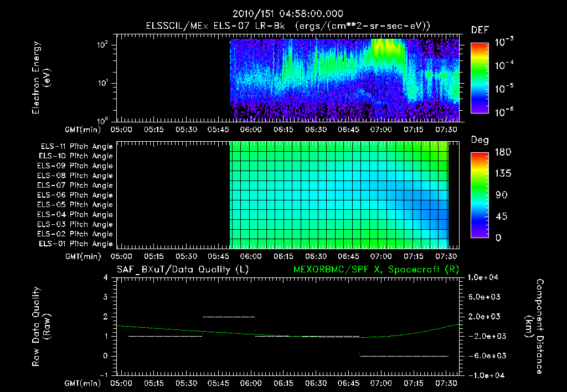Click the green MEXORBMC/SPF X, Spacecraft (R) legend

(376, 270)
